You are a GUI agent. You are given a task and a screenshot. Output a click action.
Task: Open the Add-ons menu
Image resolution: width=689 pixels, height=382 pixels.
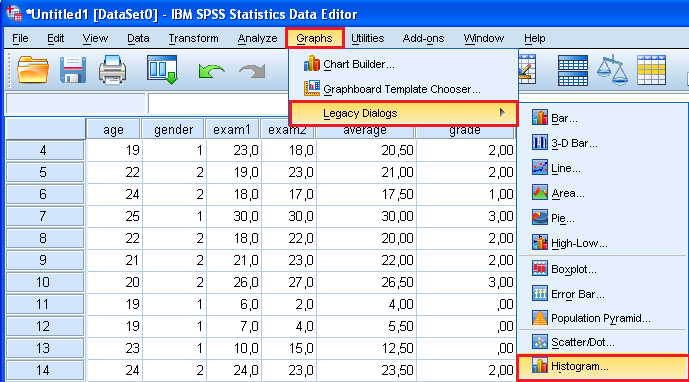tap(423, 38)
